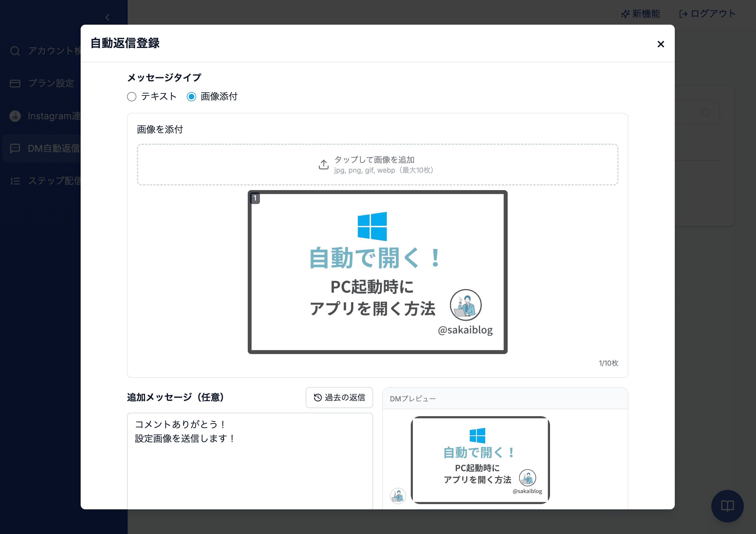Viewport: 756px width, 534px height.
Task: Collapse the sidebar with the chevron
Action: point(107,17)
